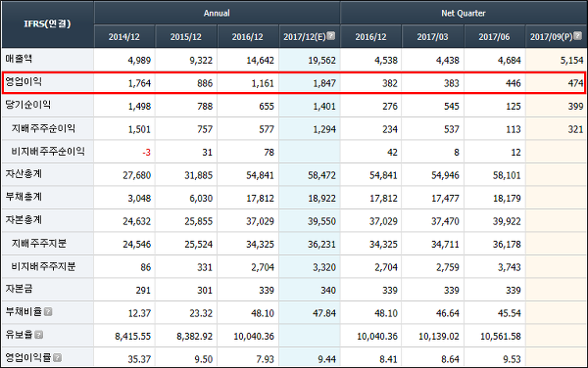This screenshot has width=588, height=368.
Task: Open help icon beside 부채비율 label
Action: pos(48,312)
